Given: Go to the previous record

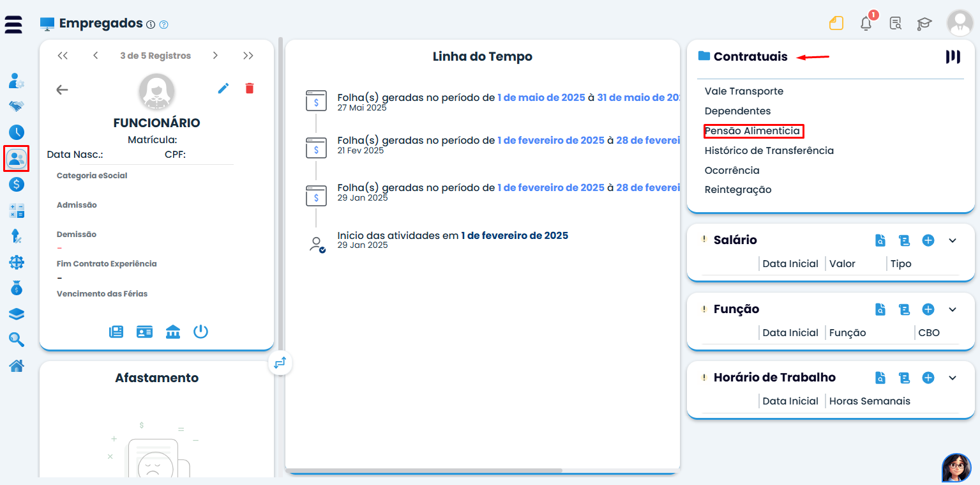Looking at the screenshot, I should [x=95, y=56].
